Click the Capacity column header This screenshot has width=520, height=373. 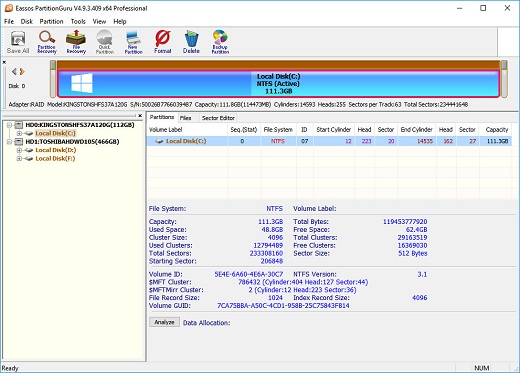(496, 130)
